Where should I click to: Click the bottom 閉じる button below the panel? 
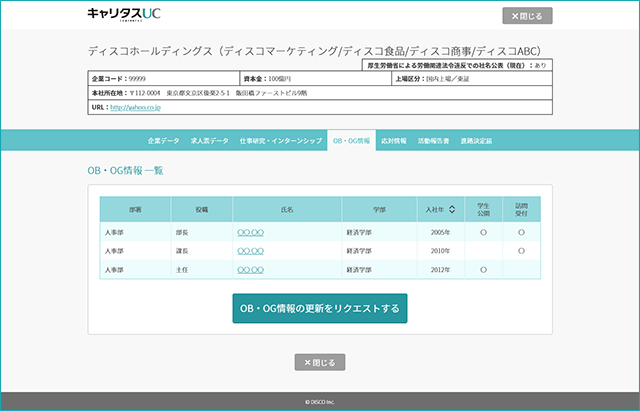coord(320,362)
